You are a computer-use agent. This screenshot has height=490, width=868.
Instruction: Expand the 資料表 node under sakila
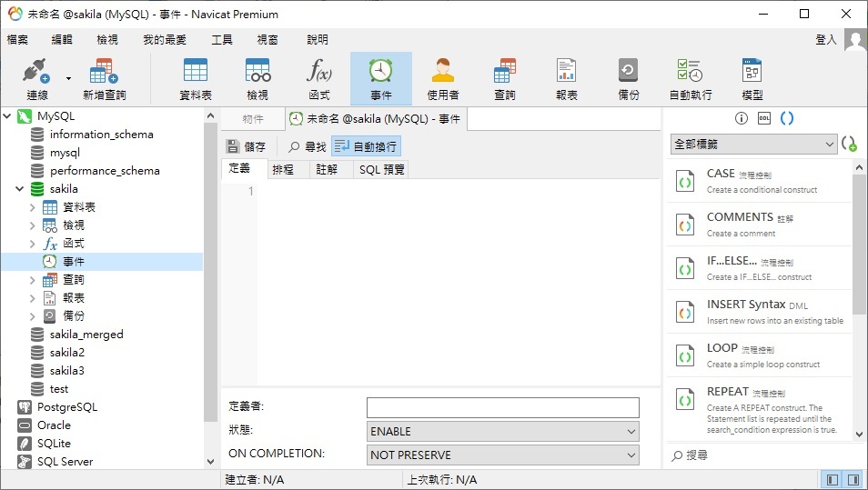[x=33, y=207]
